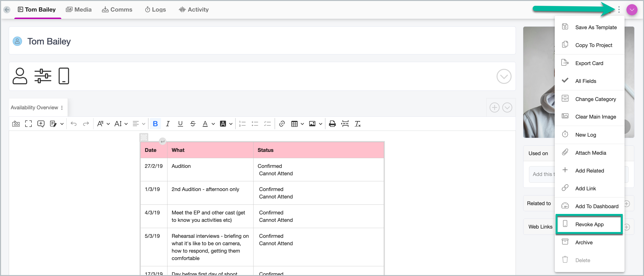The width and height of the screenshot is (644, 276).
Task: Toggle italic formatting
Action: point(168,124)
